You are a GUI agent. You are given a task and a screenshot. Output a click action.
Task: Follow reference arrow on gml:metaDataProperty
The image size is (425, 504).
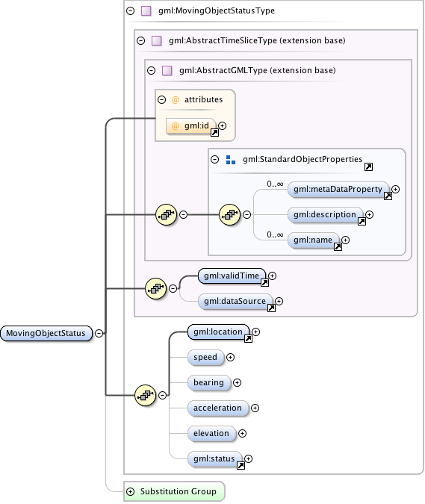[388, 196]
